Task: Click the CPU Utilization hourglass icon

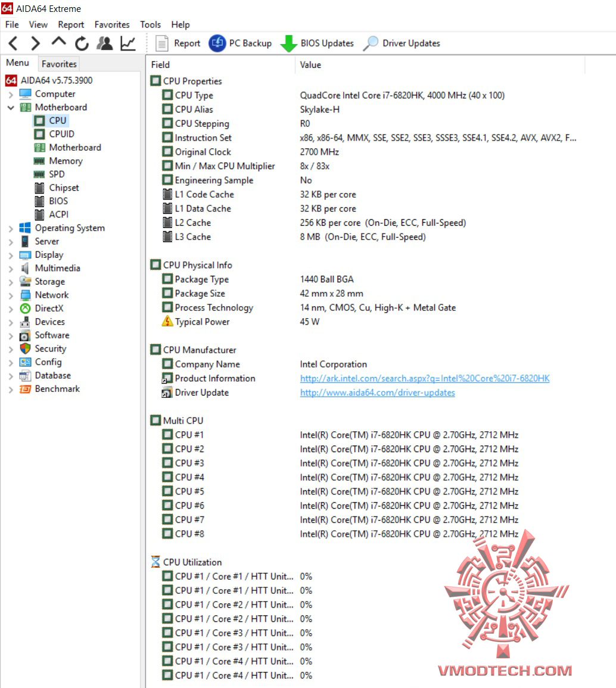Action: (155, 562)
